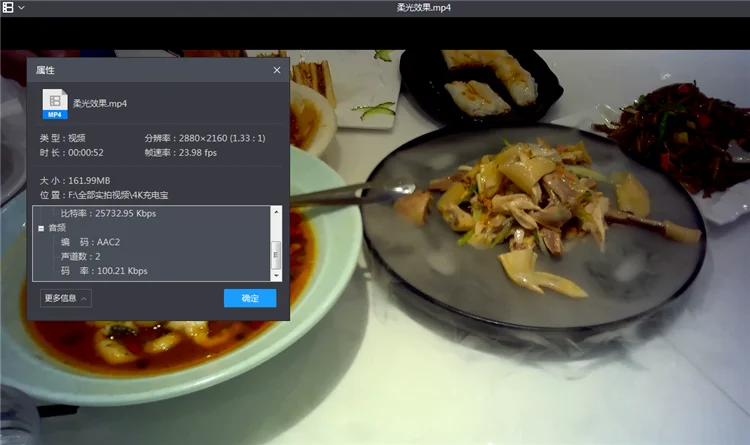Click the details list scrollbar thumb
Viewport: 750px width, 445px height.
pos(276,254)
